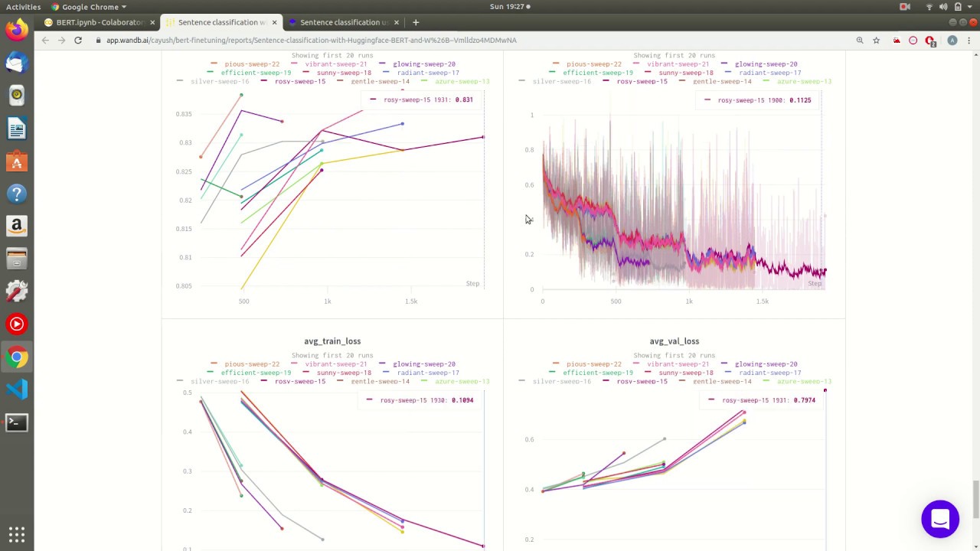Viewport: 980px width, 551px height.
Task: Launch Visual Studio Code from dock
Action: (17, 390)
